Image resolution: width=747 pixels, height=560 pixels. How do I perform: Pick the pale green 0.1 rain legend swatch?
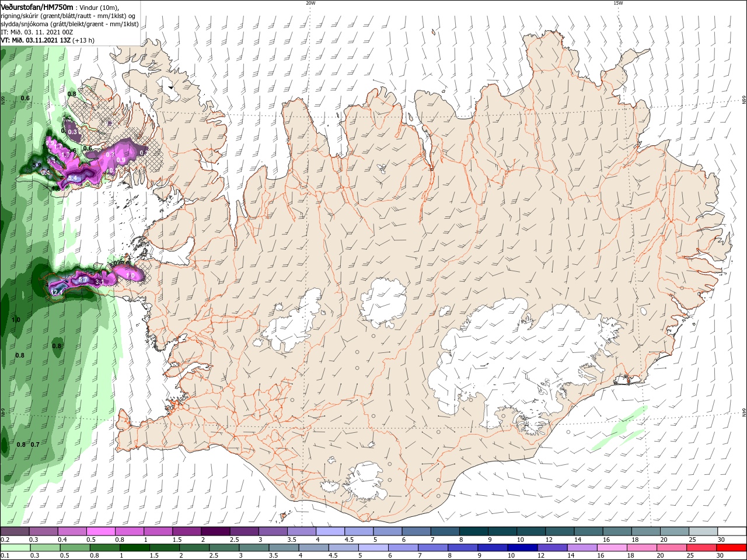[15, 548]
